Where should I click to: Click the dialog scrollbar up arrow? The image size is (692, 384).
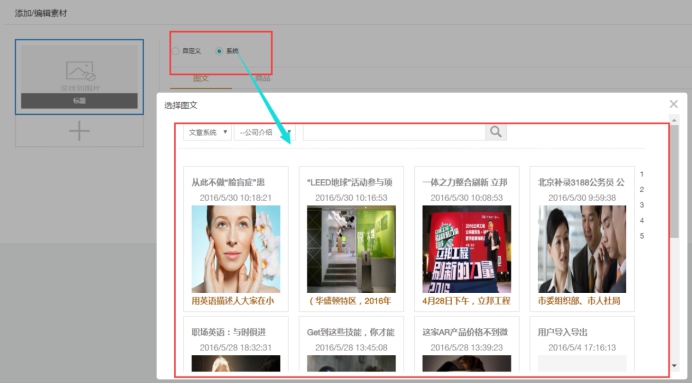pos(674,120)
